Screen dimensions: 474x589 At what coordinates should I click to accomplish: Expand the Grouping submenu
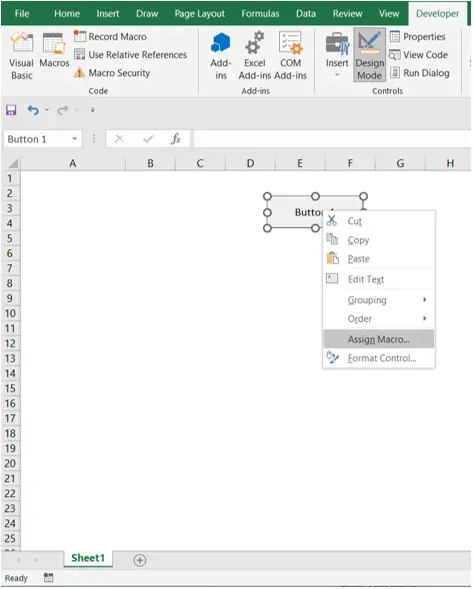pos(379,300)
